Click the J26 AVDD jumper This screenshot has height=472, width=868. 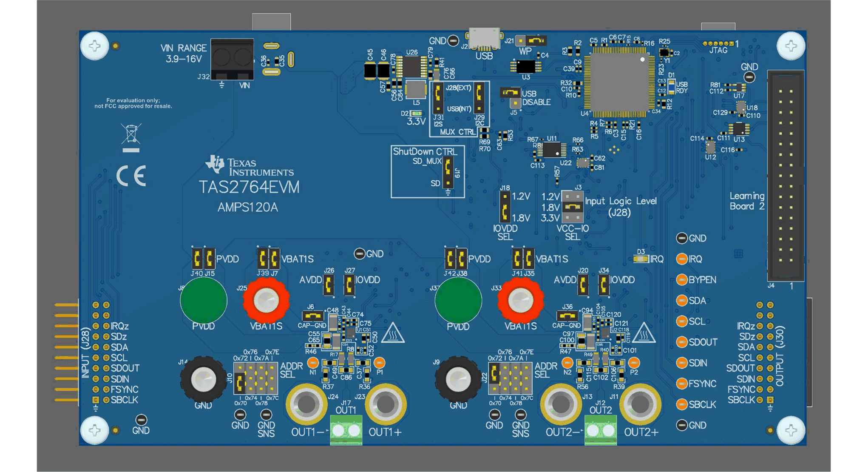[x=329, y=284]
